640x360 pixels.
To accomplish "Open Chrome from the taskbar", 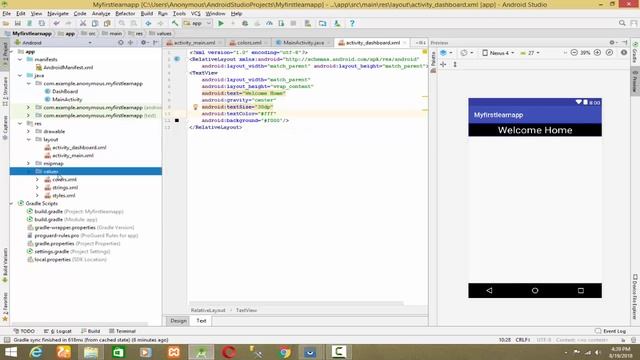I will [x=284, y=352].
